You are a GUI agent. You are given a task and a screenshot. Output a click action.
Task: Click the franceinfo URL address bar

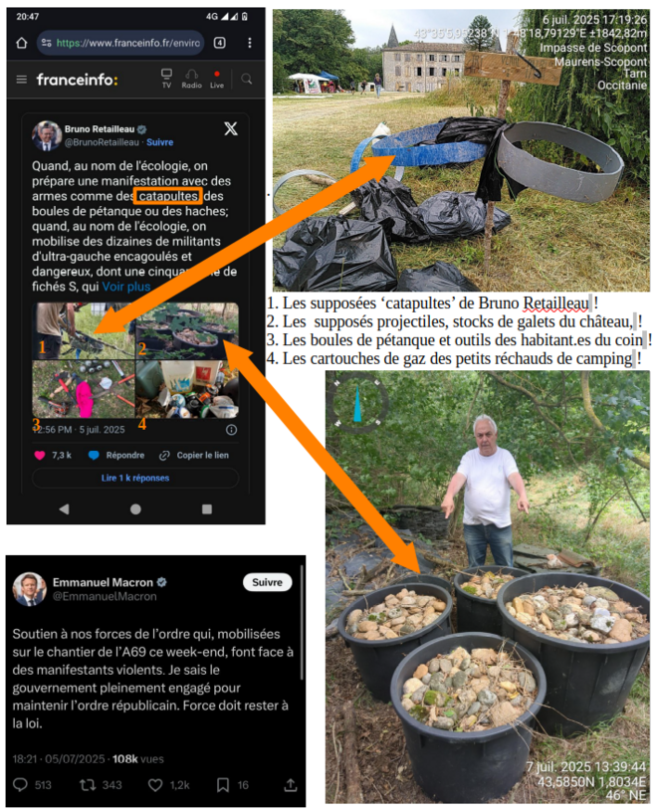point(120,43)
